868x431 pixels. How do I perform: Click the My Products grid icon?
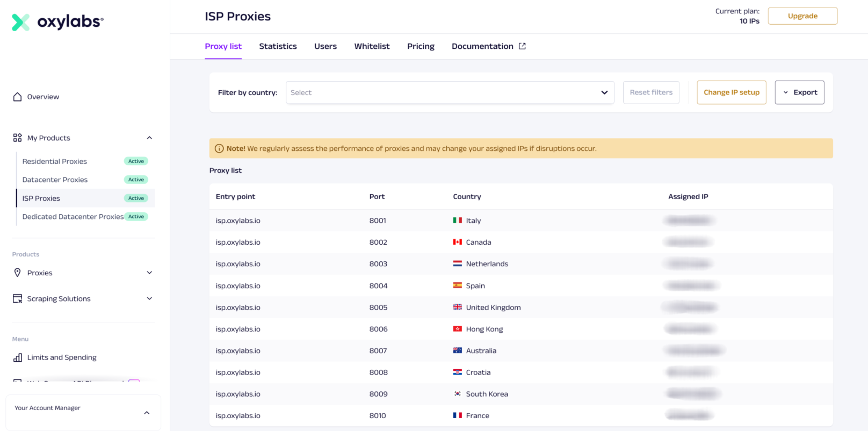(x=17, y=138)
